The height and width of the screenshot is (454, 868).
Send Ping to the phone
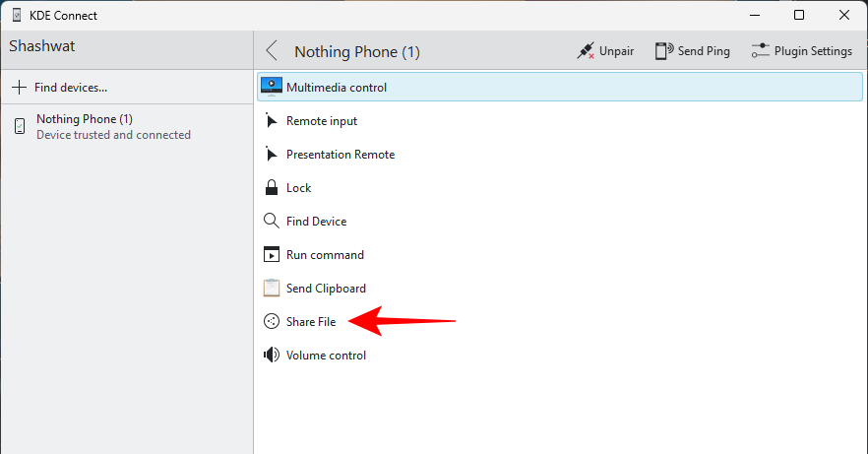693,51
